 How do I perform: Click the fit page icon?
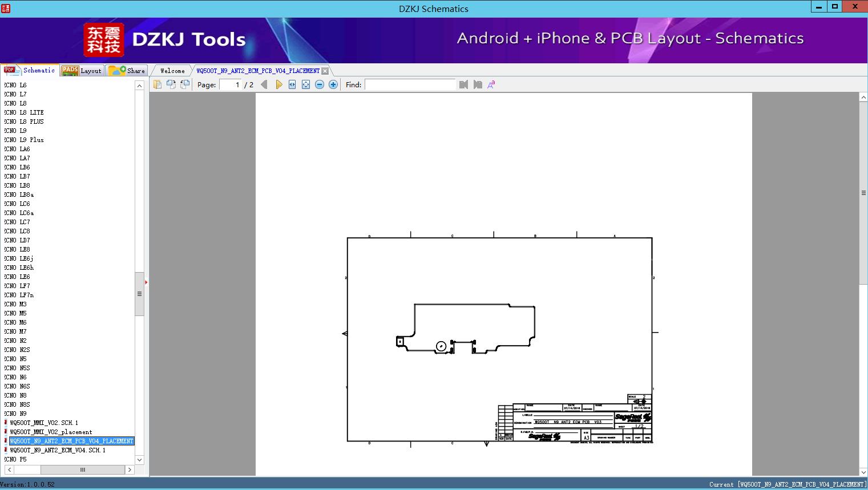[x=306, y=84]
